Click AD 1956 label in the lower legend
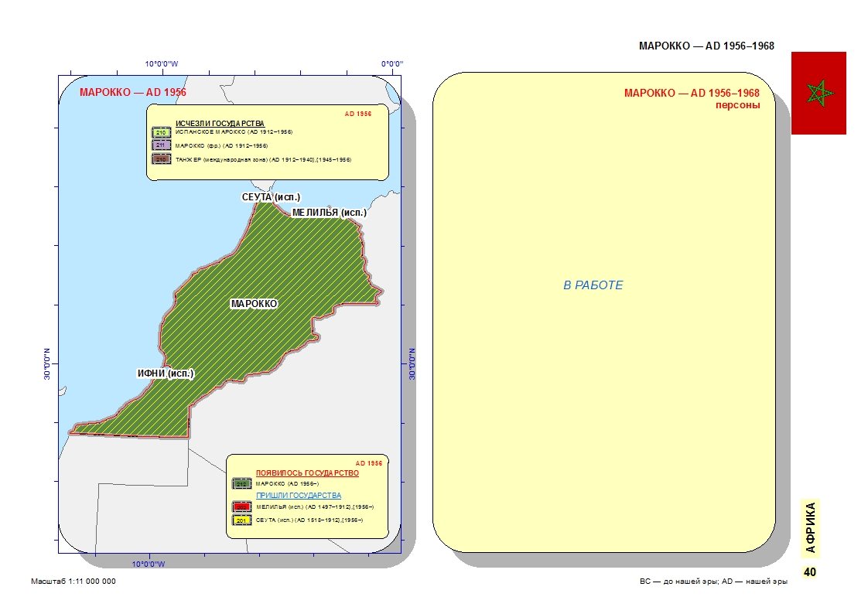This screenshot has height=614, width=868. 369,463
